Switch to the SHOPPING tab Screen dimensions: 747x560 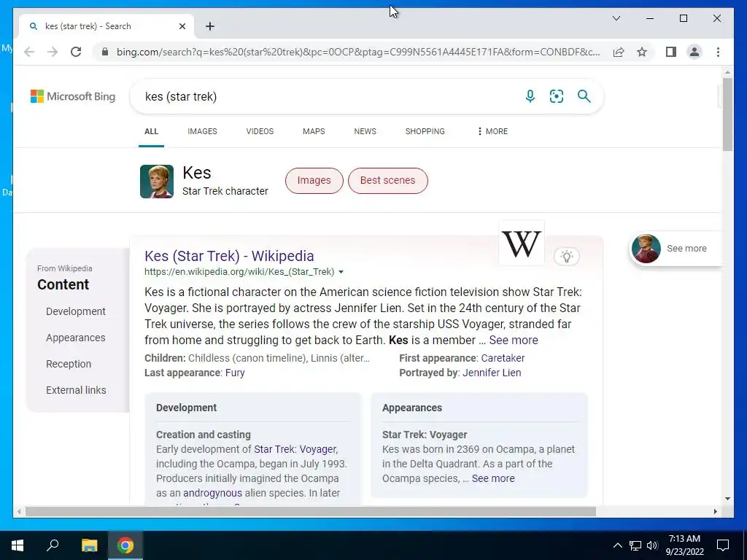[425, 131]
